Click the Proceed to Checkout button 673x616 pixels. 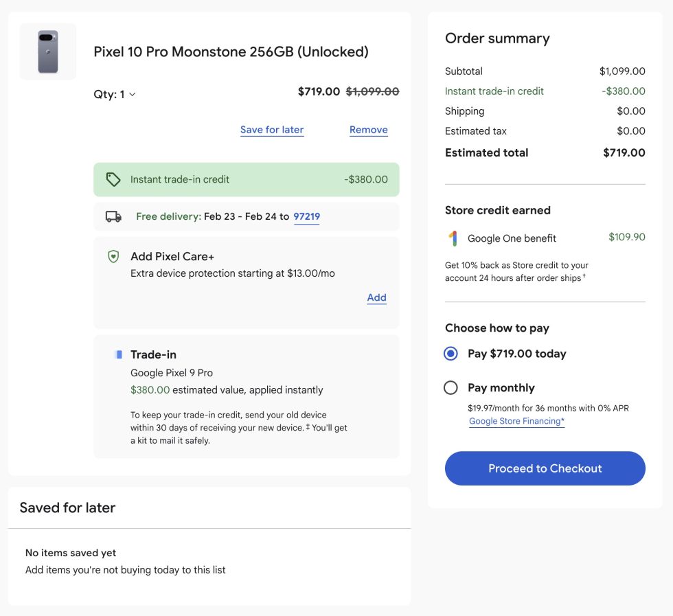pyautogui.click(x=545, y=468)
